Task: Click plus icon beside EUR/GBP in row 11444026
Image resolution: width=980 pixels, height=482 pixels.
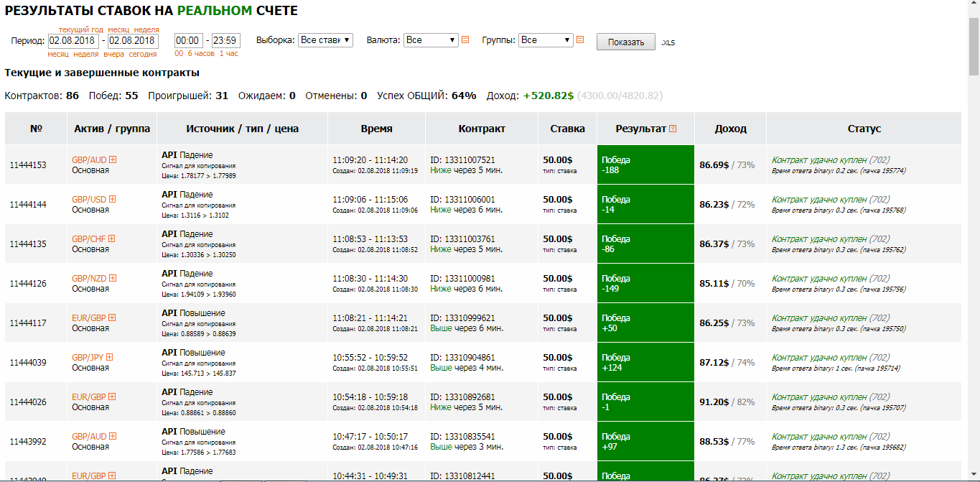Action: click(x=112, y=397)
